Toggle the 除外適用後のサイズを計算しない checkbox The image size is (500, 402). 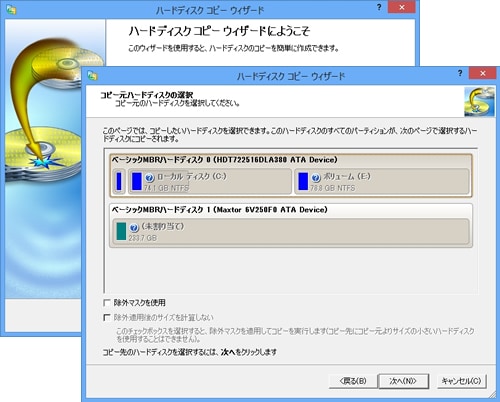pos(107,317)
